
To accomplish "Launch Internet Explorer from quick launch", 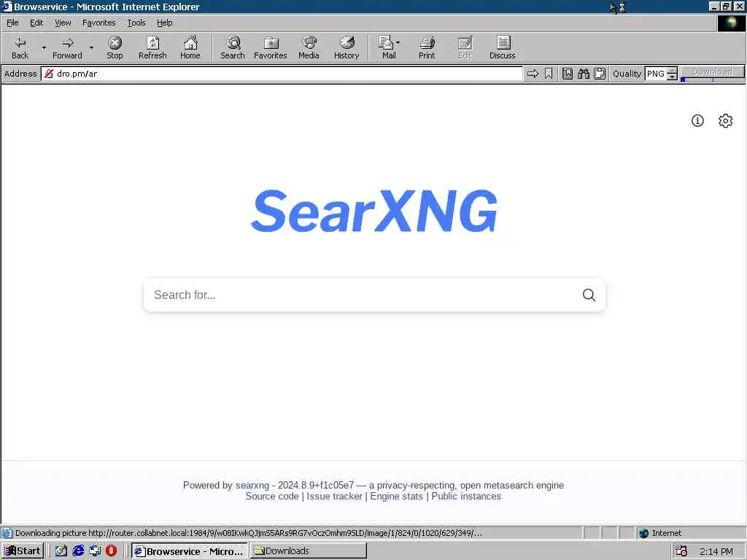I will (78, 551).
